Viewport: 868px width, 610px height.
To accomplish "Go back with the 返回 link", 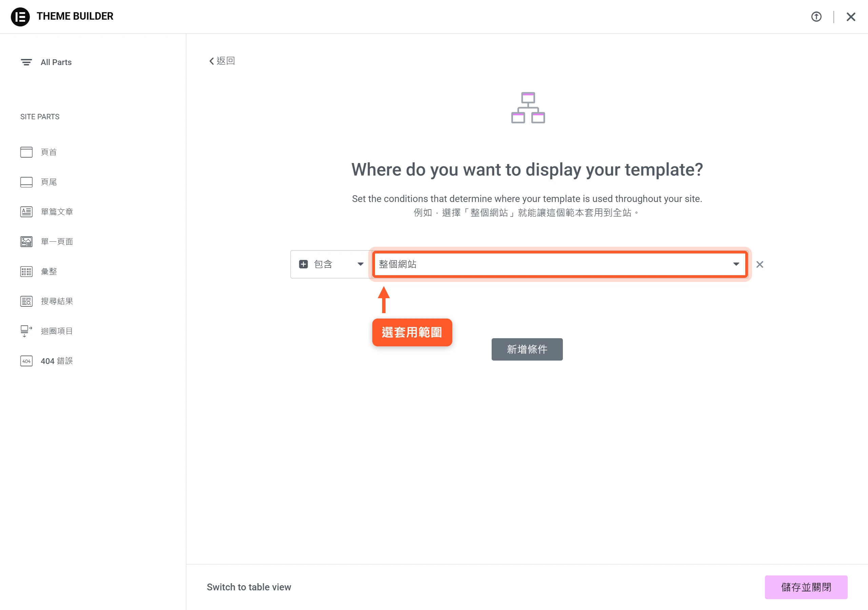I will [x=222, y=61].
